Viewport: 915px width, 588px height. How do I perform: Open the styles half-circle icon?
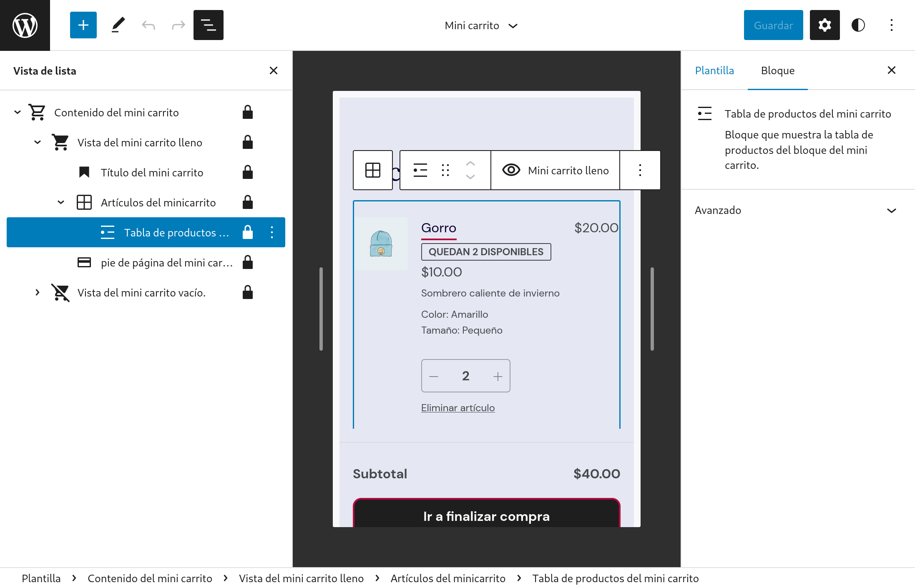[858, 25]
